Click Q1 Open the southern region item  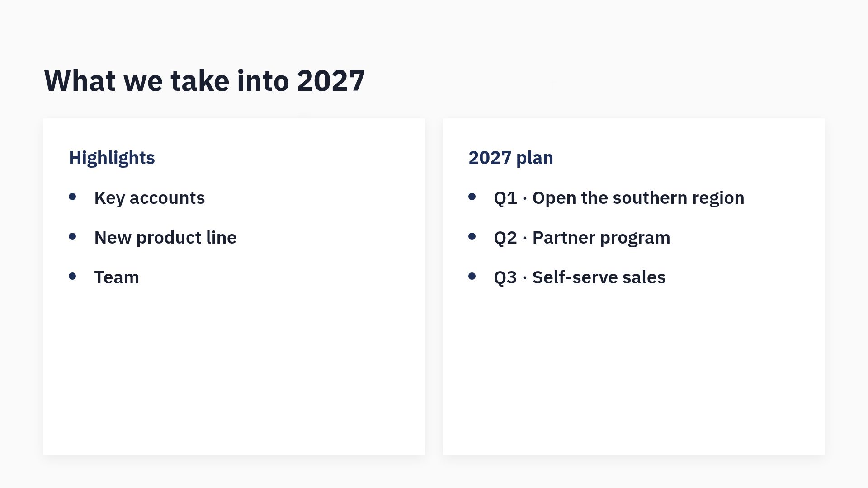pos(619,198)
